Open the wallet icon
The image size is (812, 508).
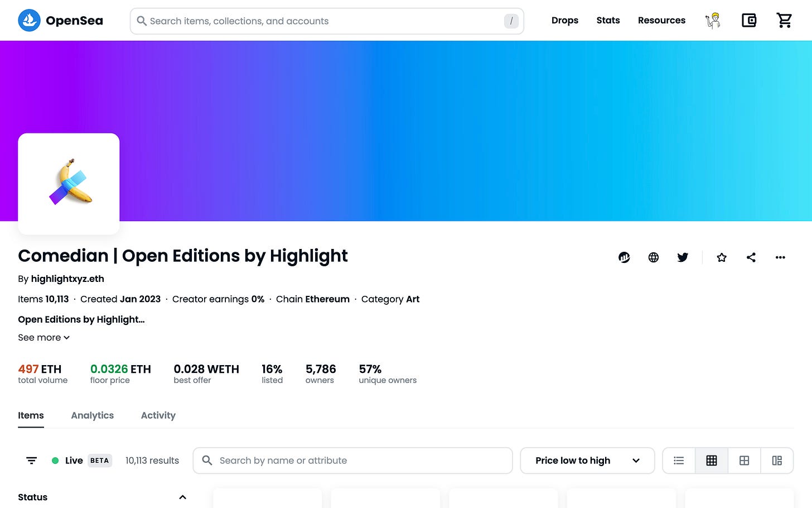[x=749, y=21]
